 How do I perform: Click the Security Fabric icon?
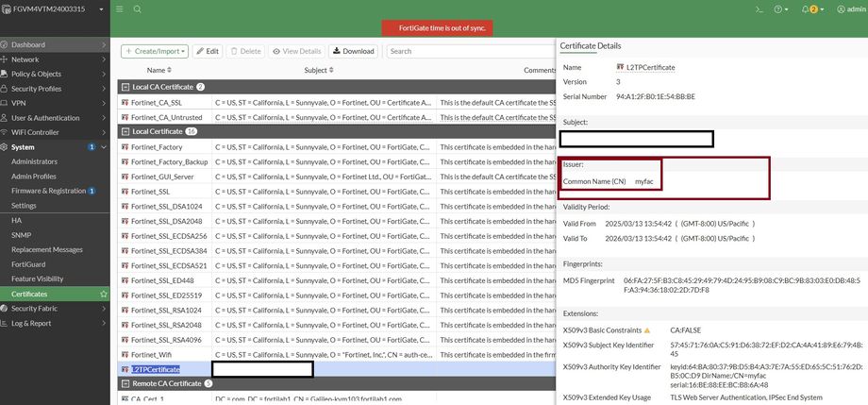coord(5,309)
